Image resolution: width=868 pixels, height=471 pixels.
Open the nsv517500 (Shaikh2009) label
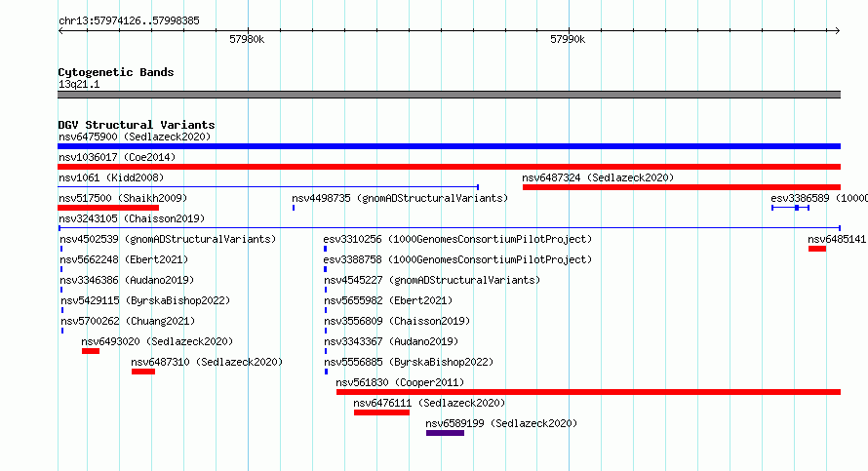(x=123, y=198)
